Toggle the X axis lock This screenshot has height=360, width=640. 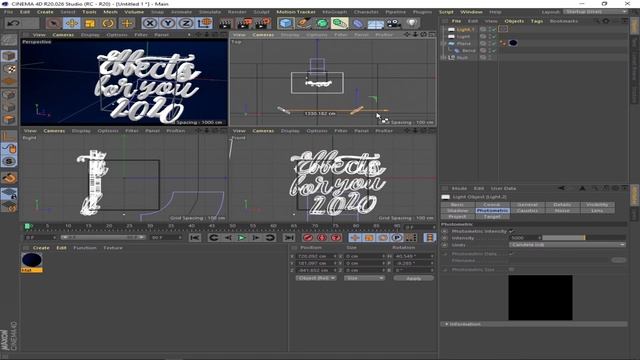(150, 23)
